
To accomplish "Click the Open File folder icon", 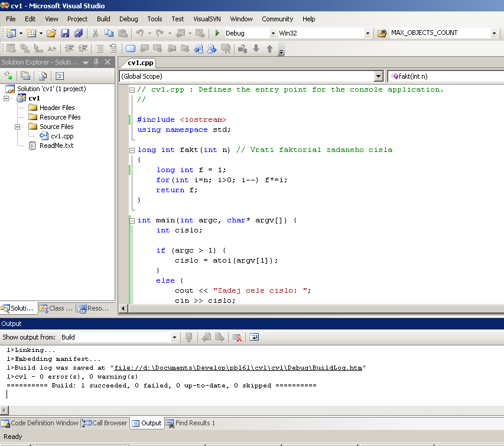I will pyautogui.click(x=51, y=33).
